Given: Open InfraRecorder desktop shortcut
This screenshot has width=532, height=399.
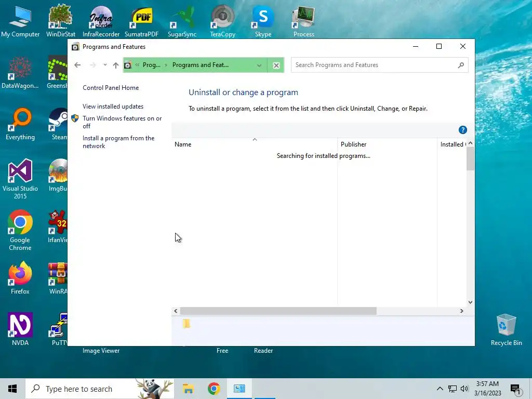Looking at the screenshot, I should click(x=101, y=21).
